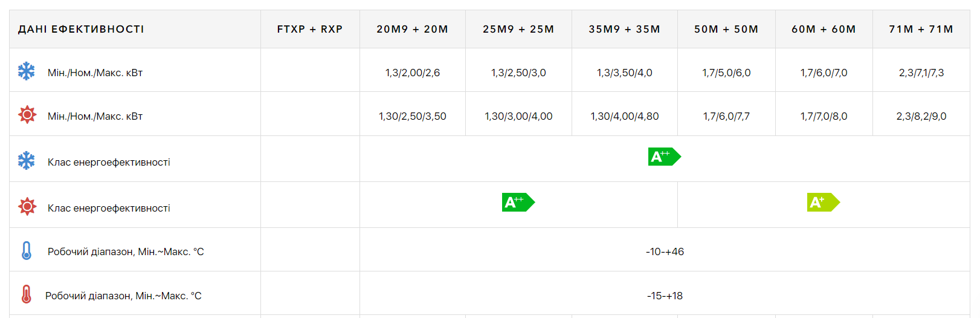Select the 35M9 + 35M column header
Screen dimensions: 980x318
pyautogui.click(x=625, y=29)
